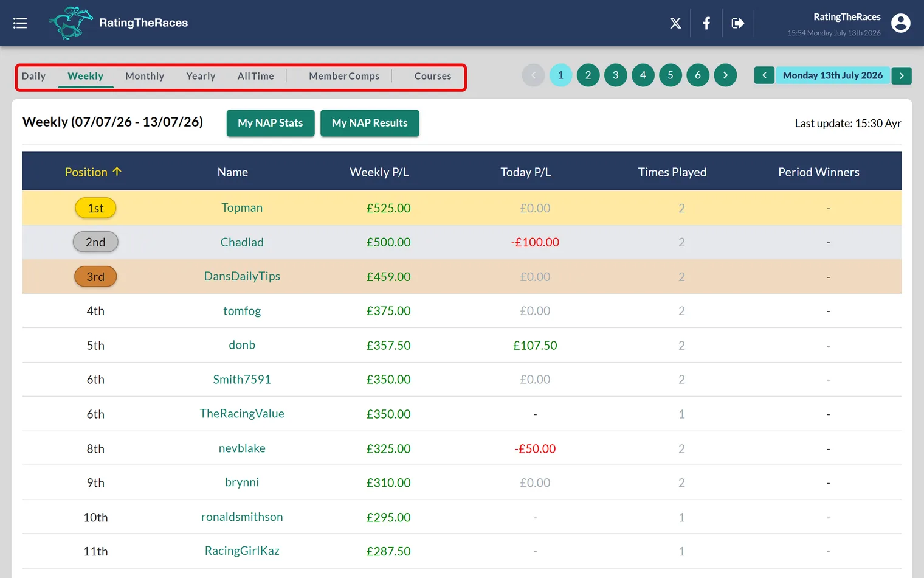The image size is (924, 578).
Task: Click the Weekly date range heading
Action: click(113, 122)
